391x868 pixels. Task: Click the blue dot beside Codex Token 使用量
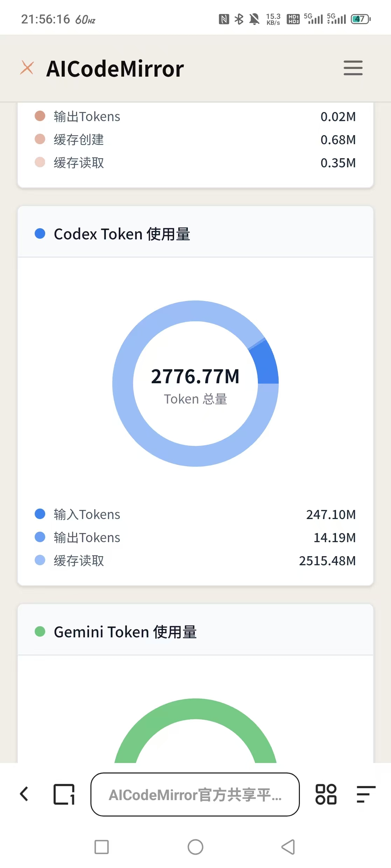pos(40,233)
